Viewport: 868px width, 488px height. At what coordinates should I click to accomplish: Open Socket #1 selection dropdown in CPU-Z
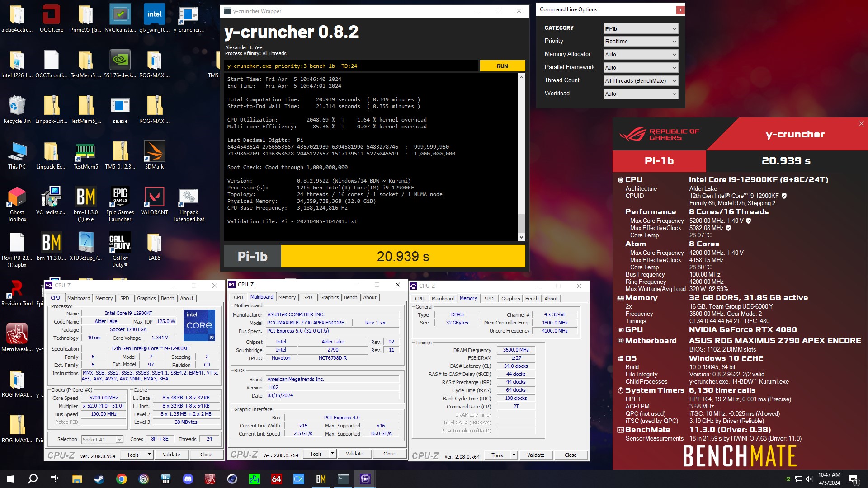(102, 439)
